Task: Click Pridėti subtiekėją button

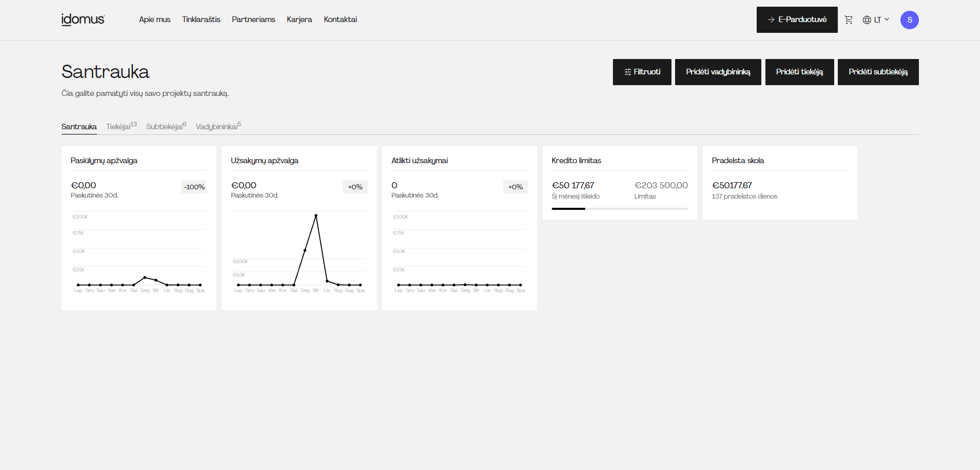Action: tap(878, 72)
